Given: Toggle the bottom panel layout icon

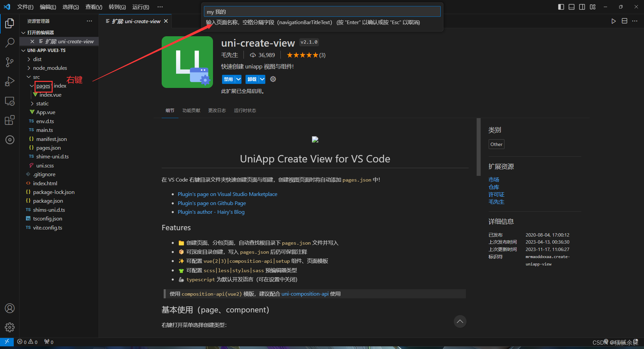Looking at the screenshot, I should point(572,7).
